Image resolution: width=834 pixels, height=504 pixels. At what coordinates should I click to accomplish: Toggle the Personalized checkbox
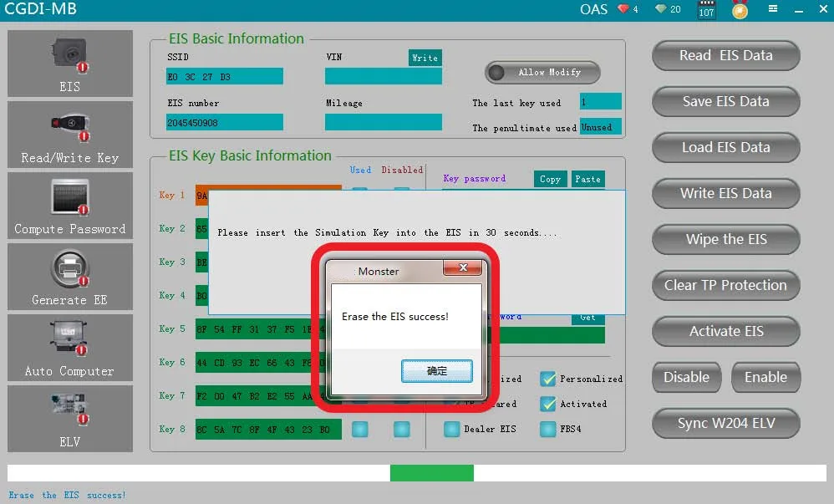(548, 379)
